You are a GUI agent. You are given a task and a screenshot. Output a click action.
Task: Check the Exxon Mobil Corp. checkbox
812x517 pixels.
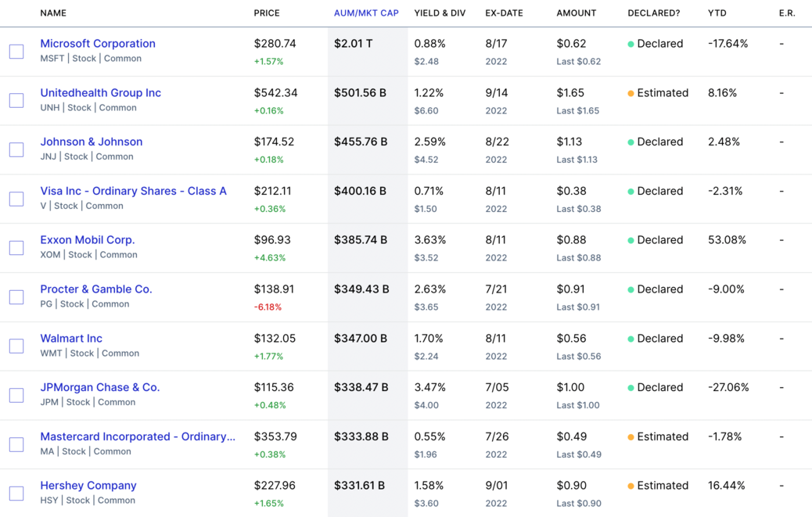coord(16,247)
